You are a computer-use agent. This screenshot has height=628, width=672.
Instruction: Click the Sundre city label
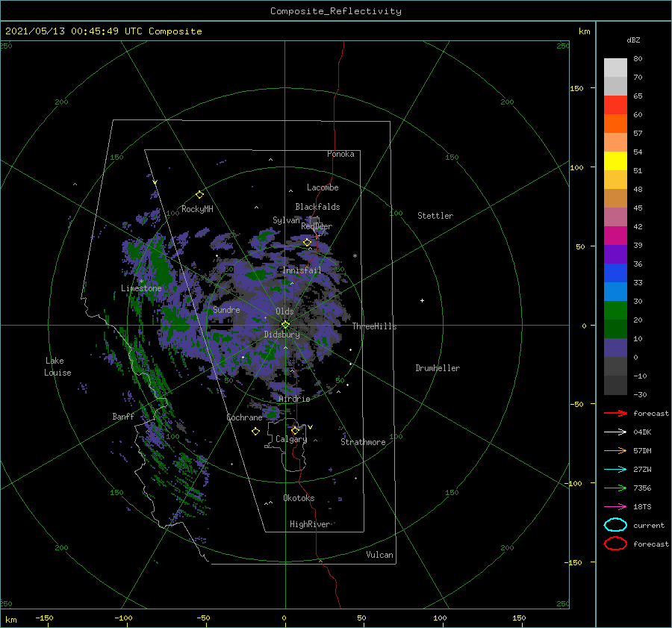(226, 309)
